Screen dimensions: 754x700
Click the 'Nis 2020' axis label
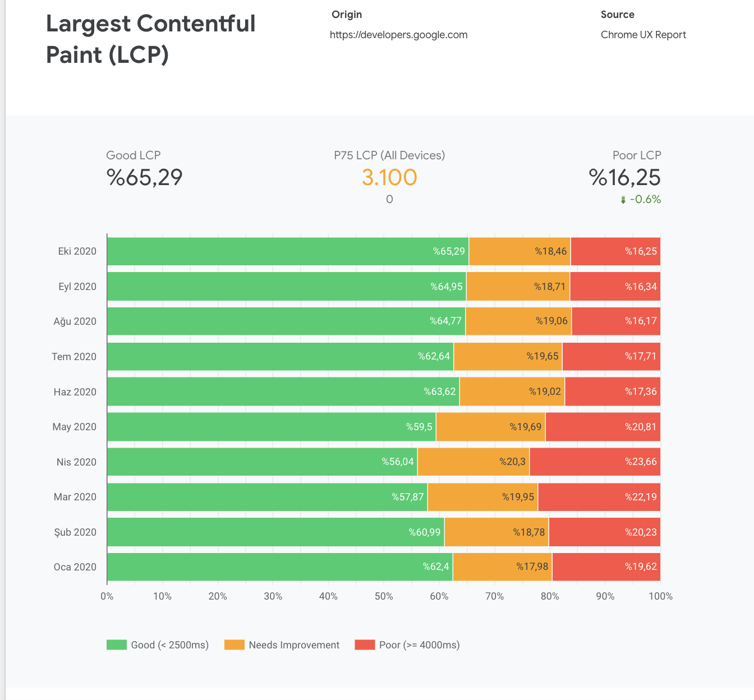pyautogui.click(x=76, y=462)
